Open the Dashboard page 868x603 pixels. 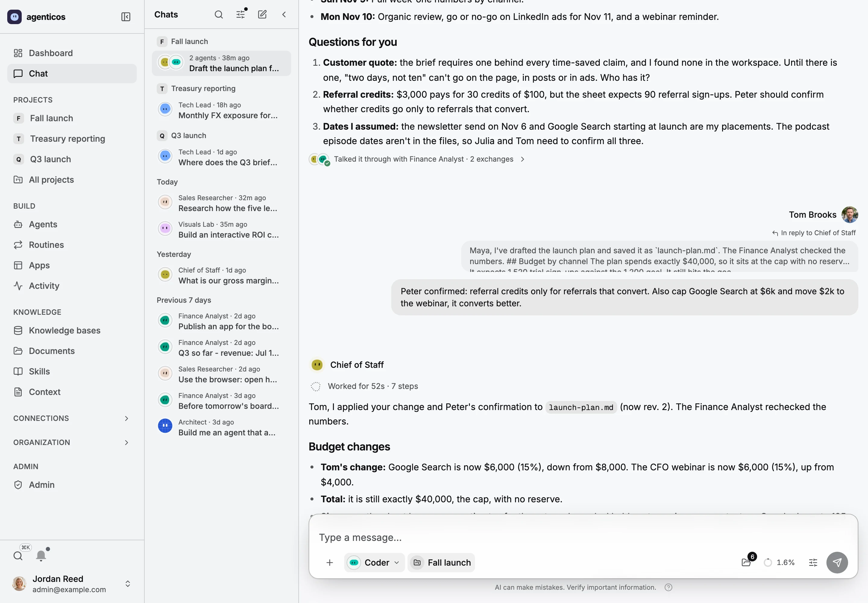tap(72, 53)
